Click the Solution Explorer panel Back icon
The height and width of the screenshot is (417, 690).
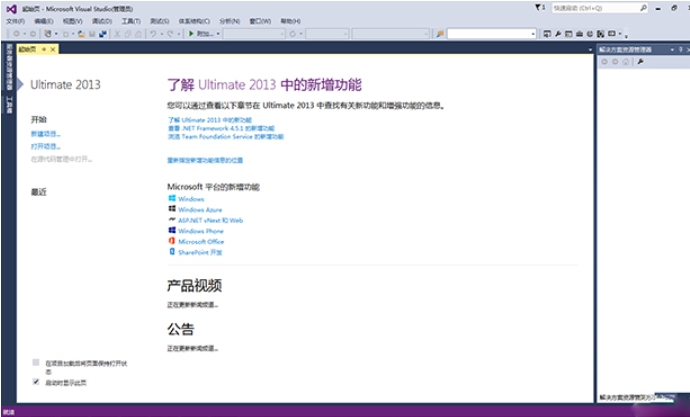pyautogui.click(x=605, y=62)
